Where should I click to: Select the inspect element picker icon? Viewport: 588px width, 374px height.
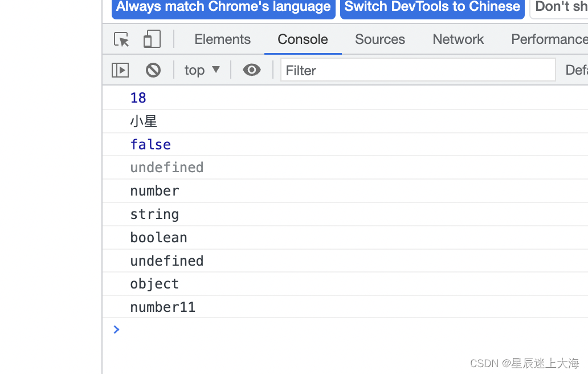coord(121,39)
